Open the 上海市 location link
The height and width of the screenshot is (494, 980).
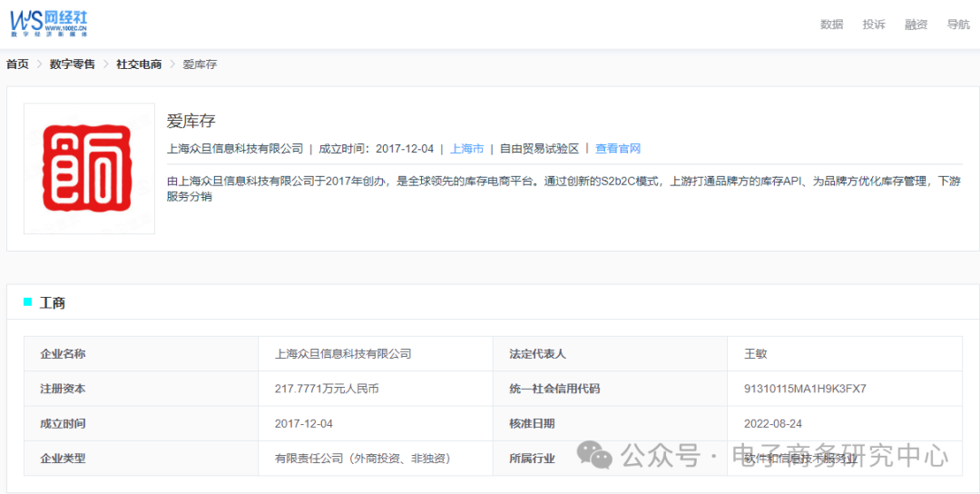coord(467,149)
